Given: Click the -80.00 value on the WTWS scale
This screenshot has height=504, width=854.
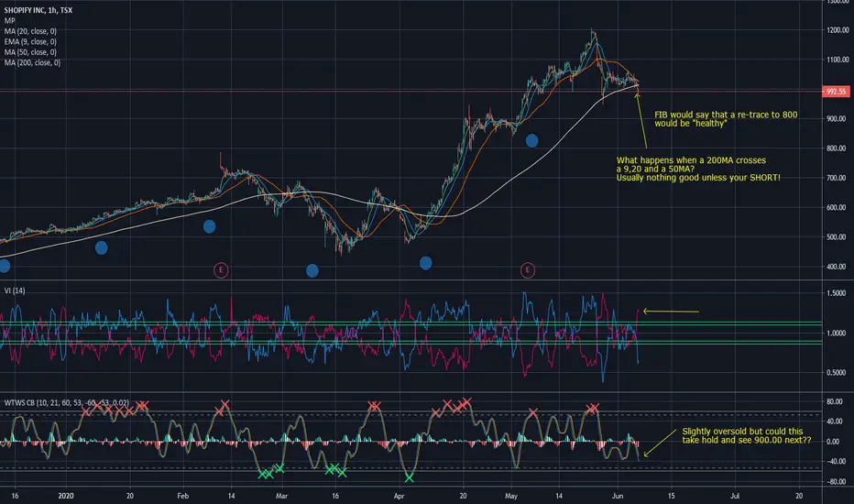Looking at the screenshot, I should [x=836, y=482].
